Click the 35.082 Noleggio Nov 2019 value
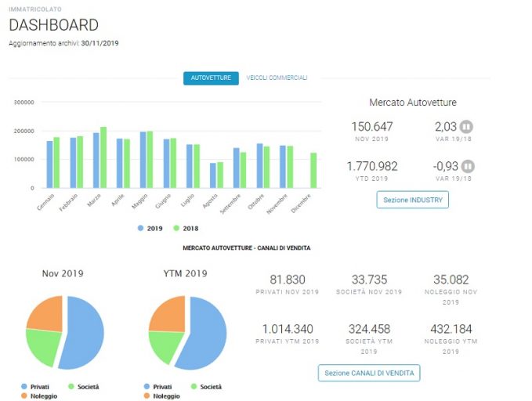This screenshot has width=532, height=401. coord(451,280)
